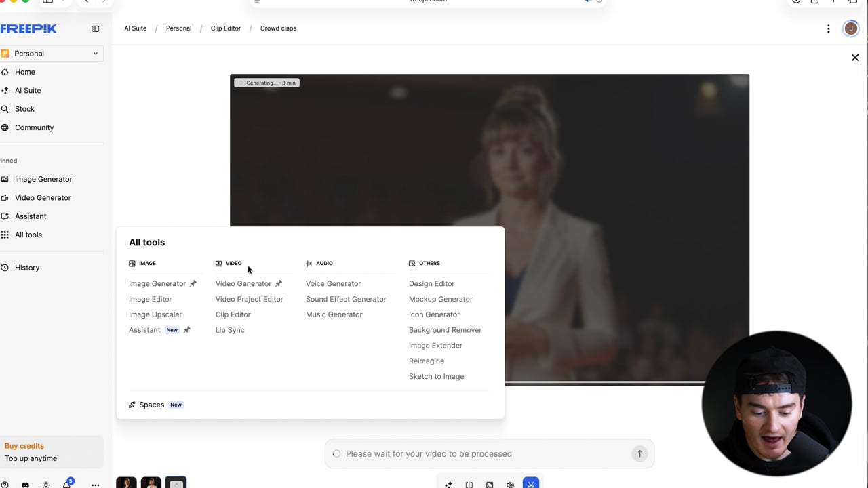Select the third highlighted clip thumbnail
868x488 pixels.
[176, 483]
